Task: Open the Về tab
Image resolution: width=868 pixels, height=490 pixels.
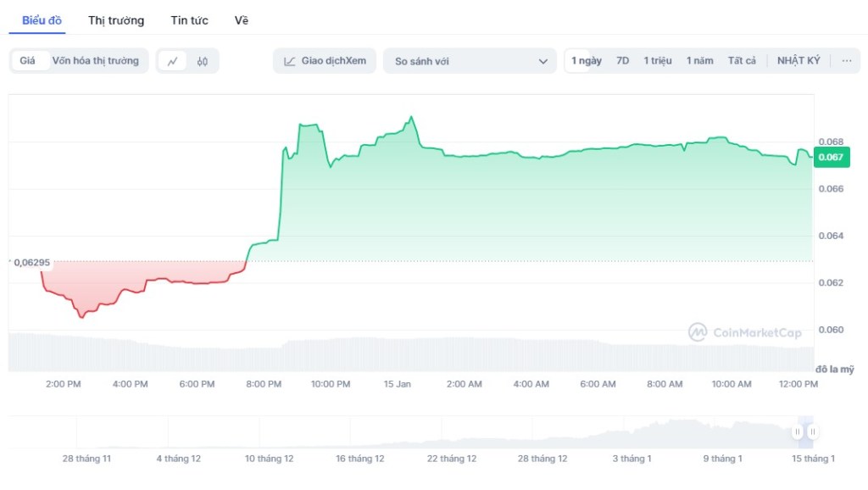Action: point(242,20)
